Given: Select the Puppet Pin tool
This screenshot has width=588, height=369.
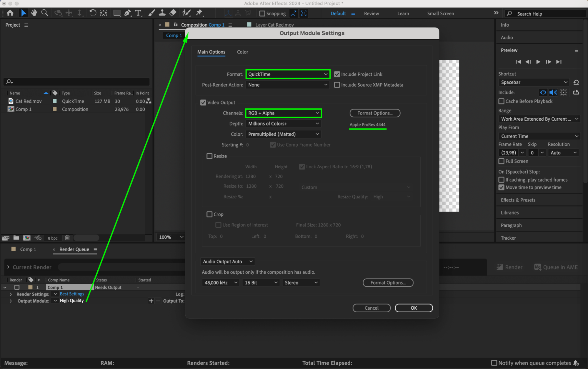Looking at the screenshot, I should pyautogui.click(x=199, y=13).
